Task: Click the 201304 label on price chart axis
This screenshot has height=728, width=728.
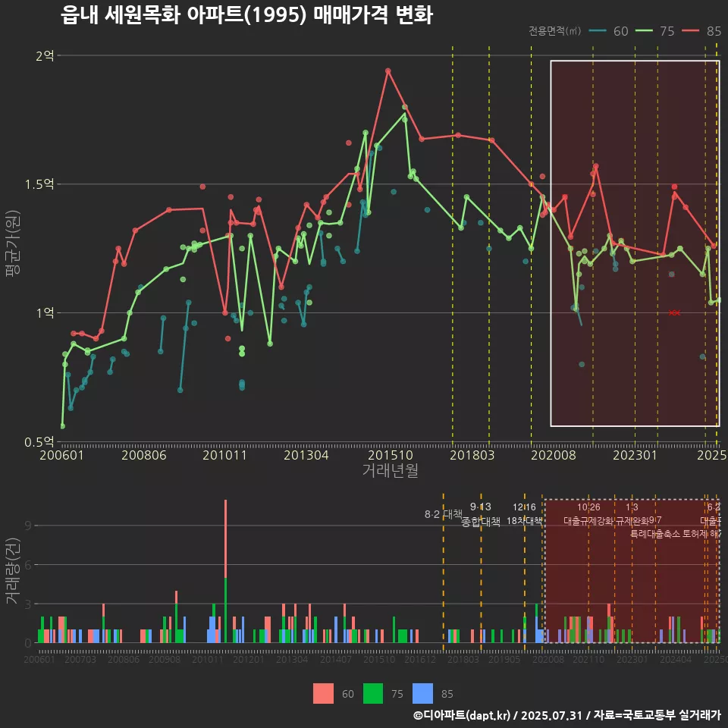Action: point(306,455)
